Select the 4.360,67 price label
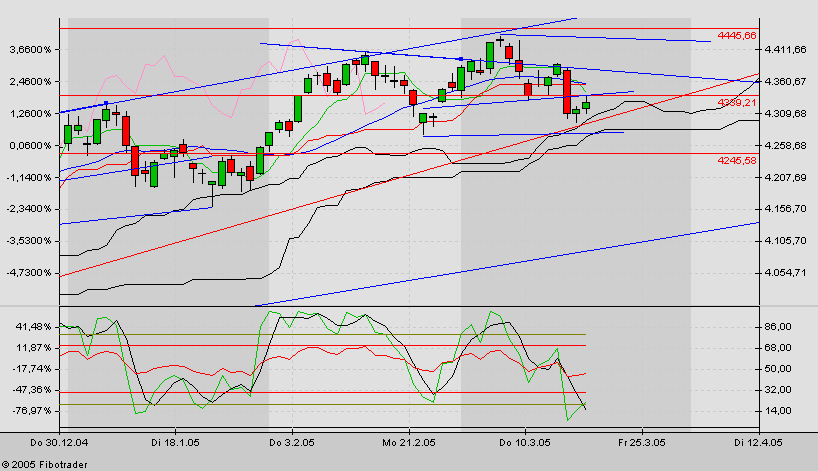Image resolution: width=818 pixels, height=471 pixels. coord(785,81)
